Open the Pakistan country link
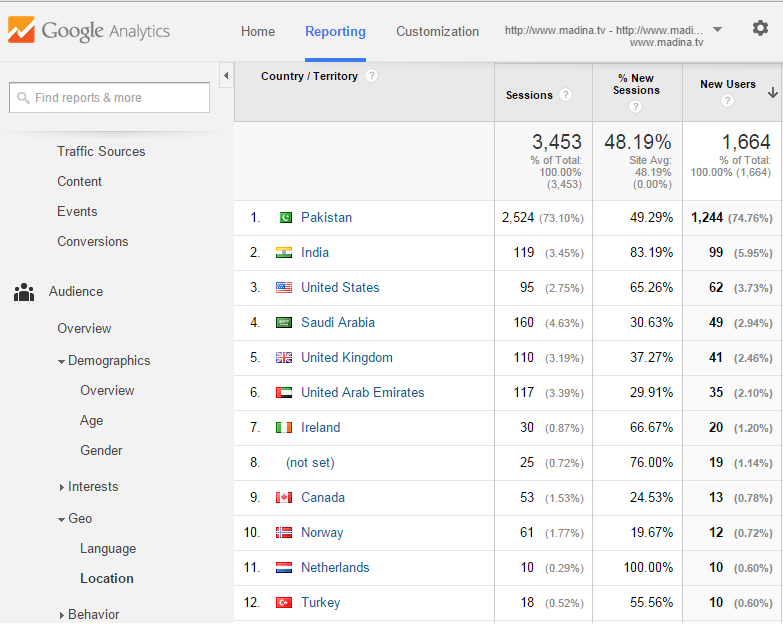Viewport: 783px width, 624px height. 326,218
